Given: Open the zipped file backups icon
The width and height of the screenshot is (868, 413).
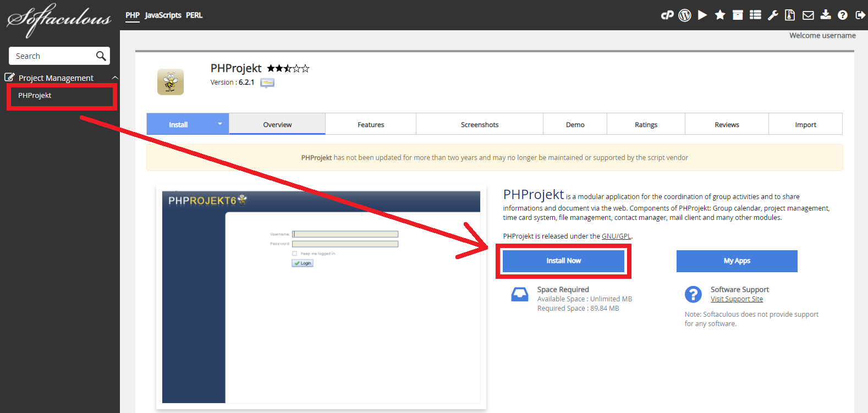Looking at the screenshot, I should [790, 15].
